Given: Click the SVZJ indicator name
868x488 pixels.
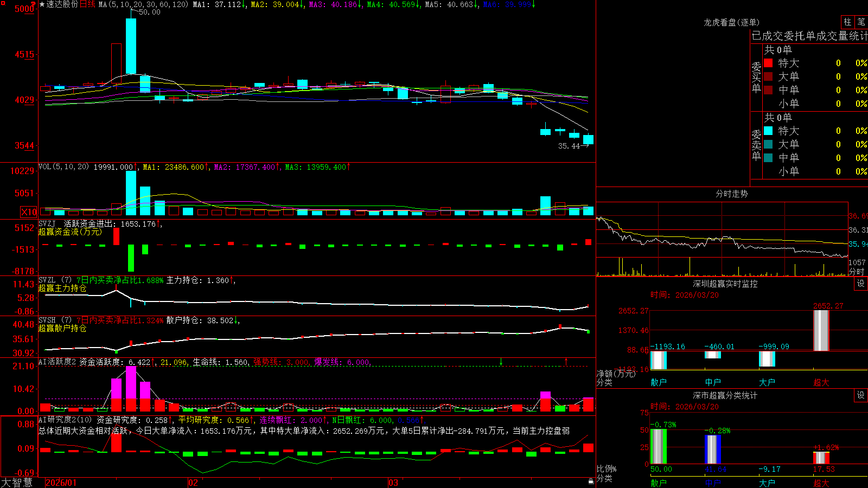Looking at the screenshot, I should pyautogui.click(x=47, y=223).
